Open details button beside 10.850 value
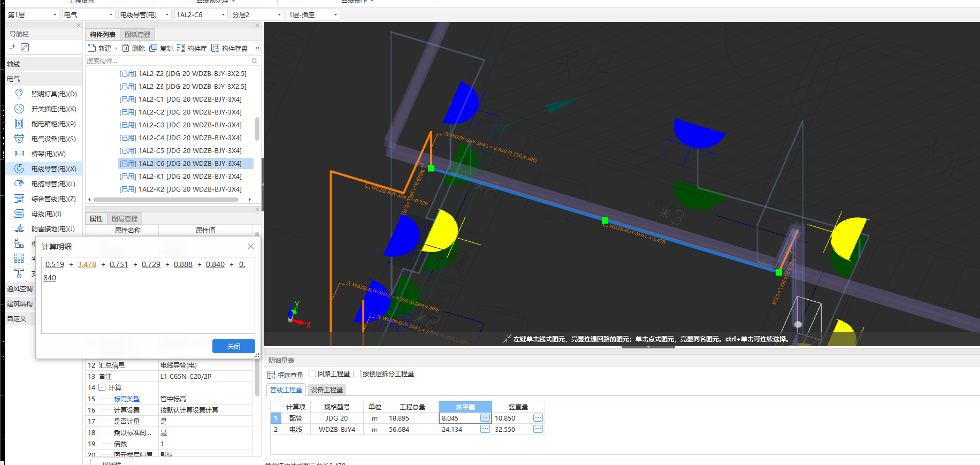980x465 pixels. (x=538, y=417)
